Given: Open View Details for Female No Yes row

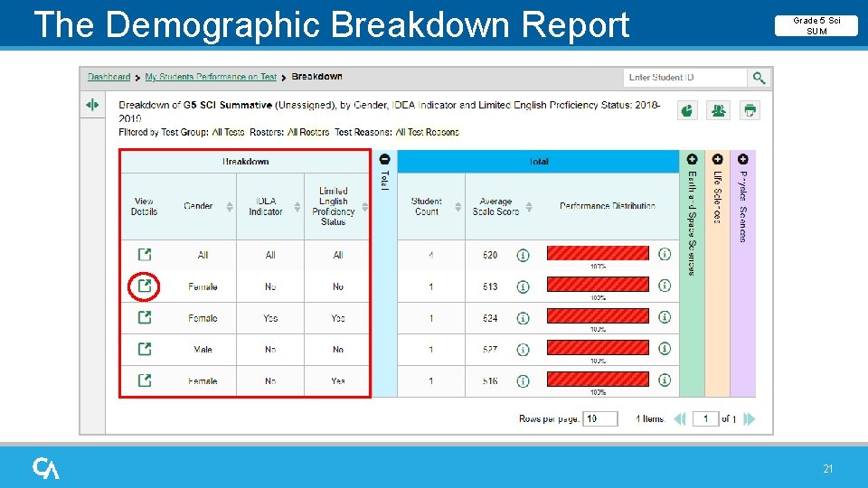Looking at the screenshot, I should pyautogui.click(x=145, y=380).
